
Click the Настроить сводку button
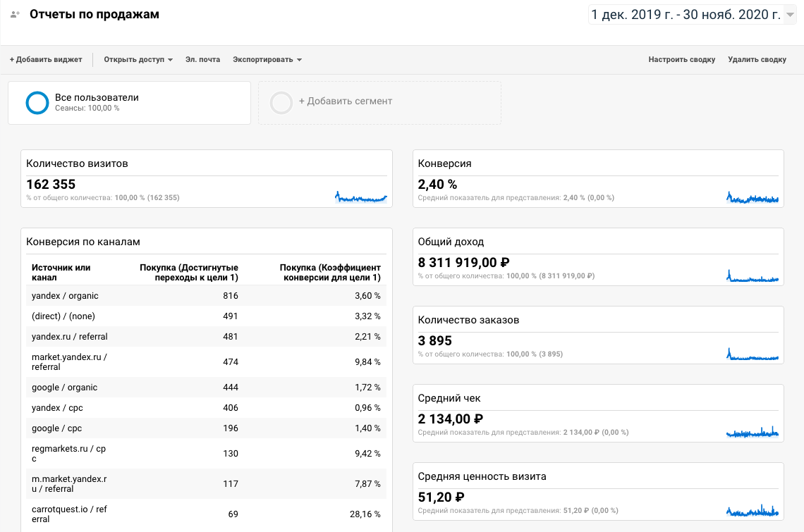click(x=681, y=60)
